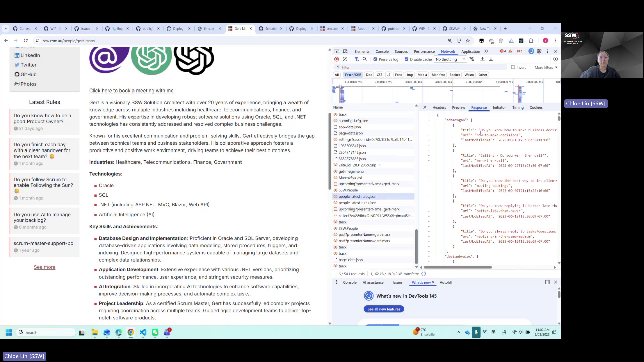Open Network panel settings gear
Screen dimensions: 644x362
coord(555,59)
